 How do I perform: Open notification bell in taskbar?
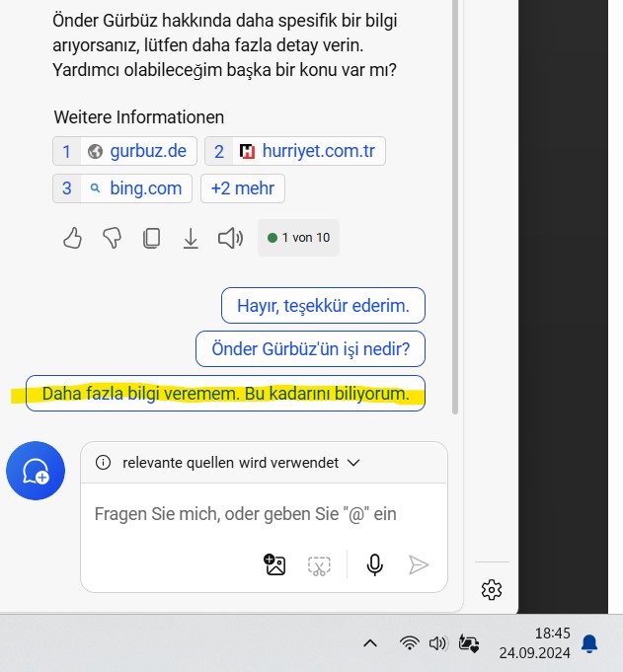pos(589,643)
